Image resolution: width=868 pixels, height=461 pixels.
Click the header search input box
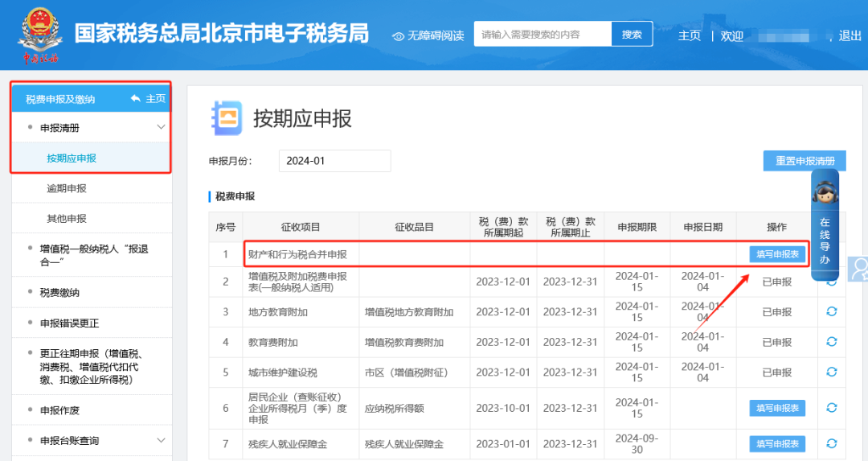542,35
